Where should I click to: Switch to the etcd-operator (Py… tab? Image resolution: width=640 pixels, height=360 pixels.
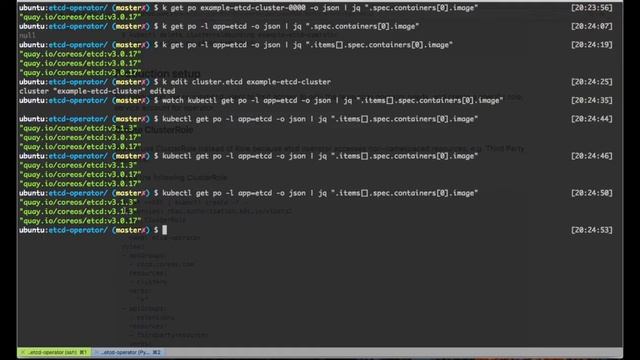(128, 352)
